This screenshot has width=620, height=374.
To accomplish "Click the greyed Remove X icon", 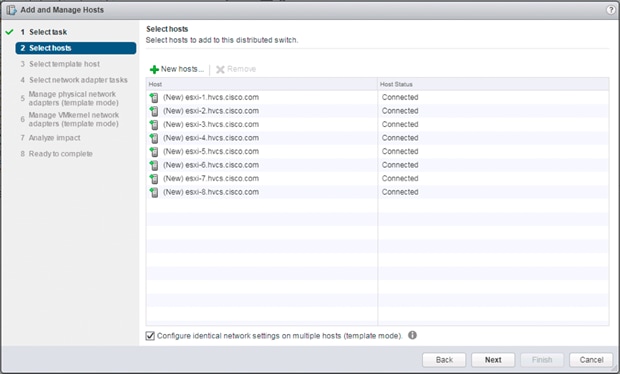I will coord(220,70).
